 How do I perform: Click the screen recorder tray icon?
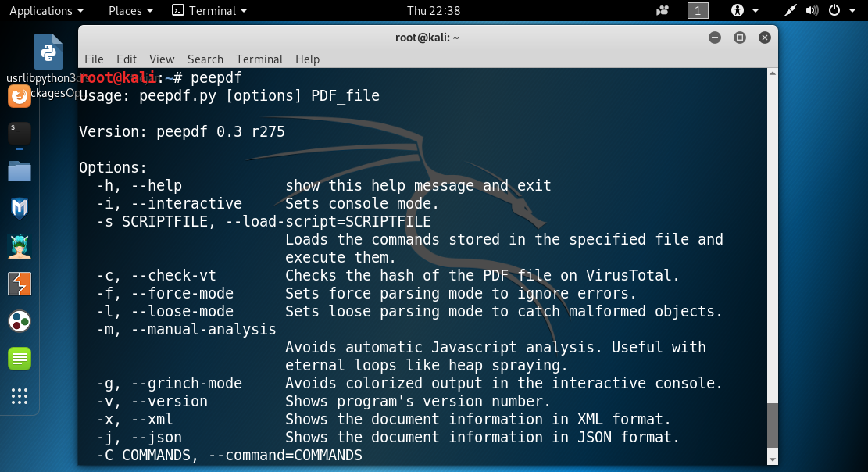[x=662, y=10]
